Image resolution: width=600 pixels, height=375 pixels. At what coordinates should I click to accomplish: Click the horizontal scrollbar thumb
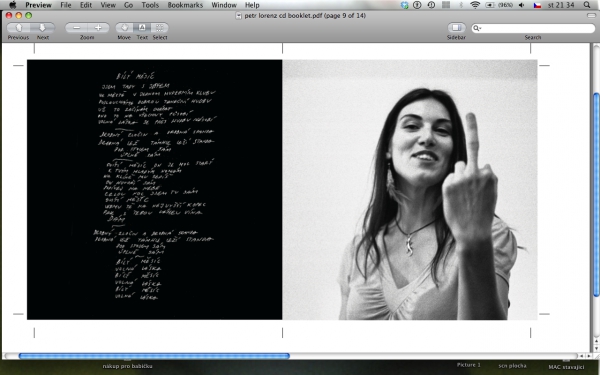pyautogui.click(x=154, y=356)
